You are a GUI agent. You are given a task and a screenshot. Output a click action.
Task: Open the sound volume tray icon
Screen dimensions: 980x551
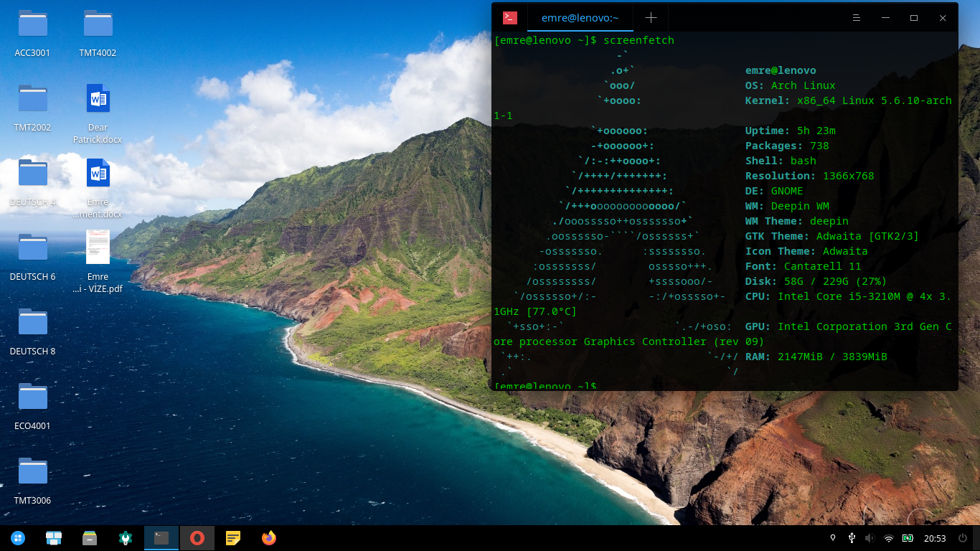coord(870,538)
